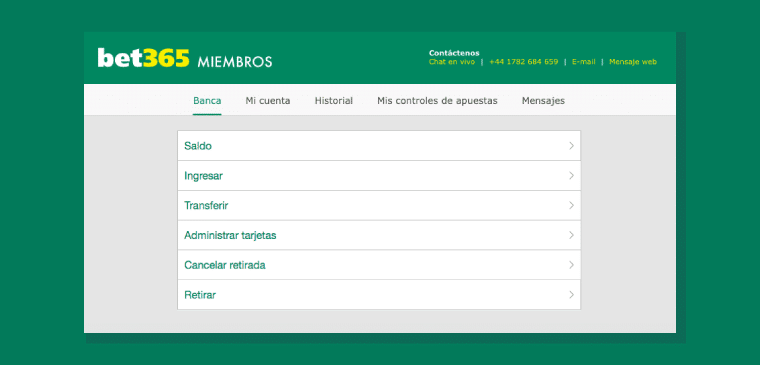
Task: Open Administrar tarjetas
Action: click(379, 235)
